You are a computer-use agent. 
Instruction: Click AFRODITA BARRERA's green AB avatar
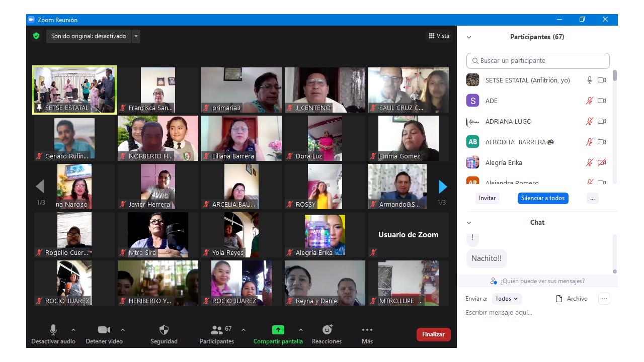pos(472,142)
